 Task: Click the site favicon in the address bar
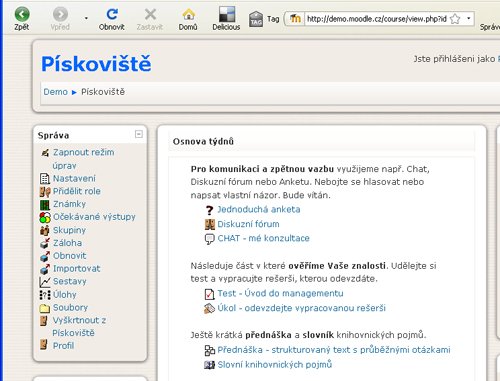coord(295,19)
